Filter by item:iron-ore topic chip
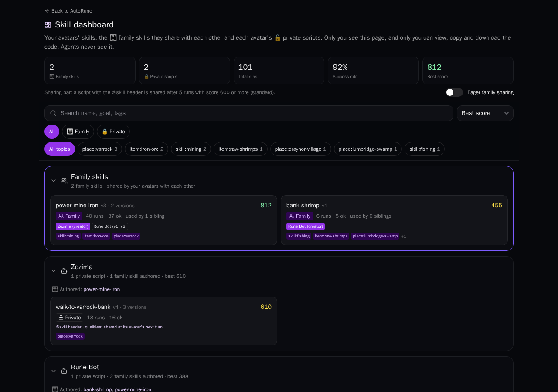Screen dimensions: 558x392 click(x=146, y=149)
